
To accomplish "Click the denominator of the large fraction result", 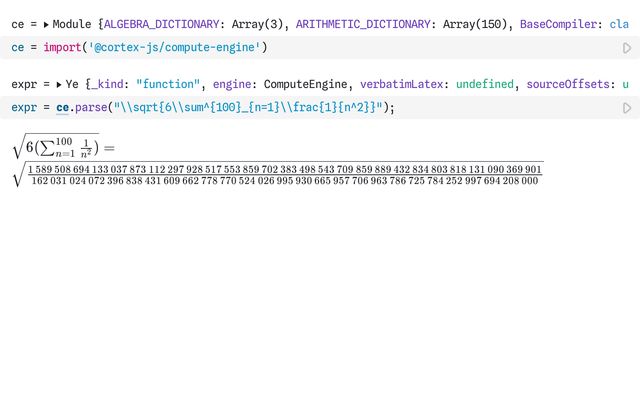I will point(284,180).
